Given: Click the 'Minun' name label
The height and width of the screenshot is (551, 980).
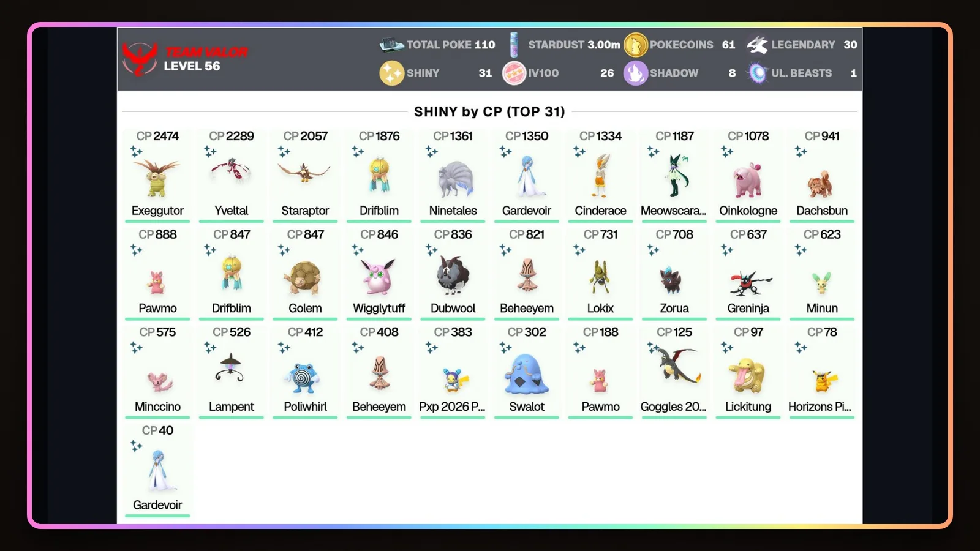Looking at the screenshot, I should coord(822,308).
